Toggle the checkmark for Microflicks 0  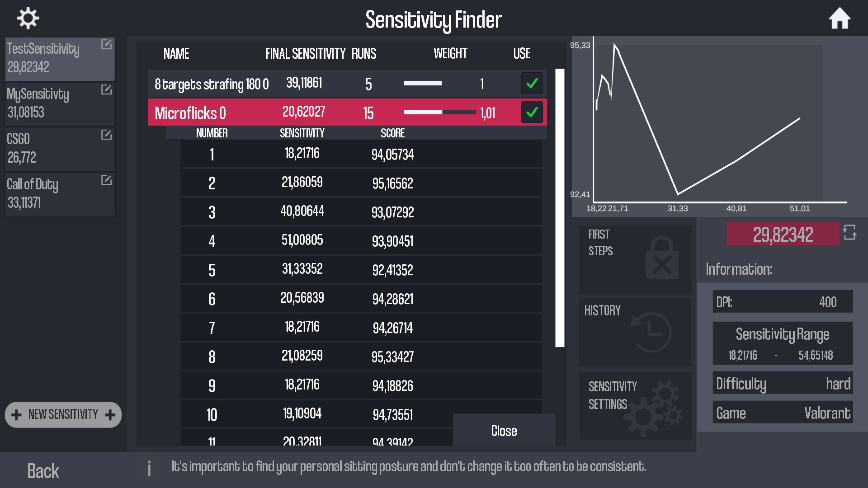click(532, 113)
